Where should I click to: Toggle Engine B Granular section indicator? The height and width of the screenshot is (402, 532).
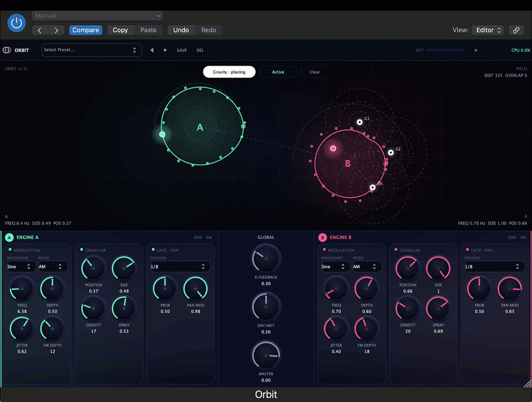396,249
